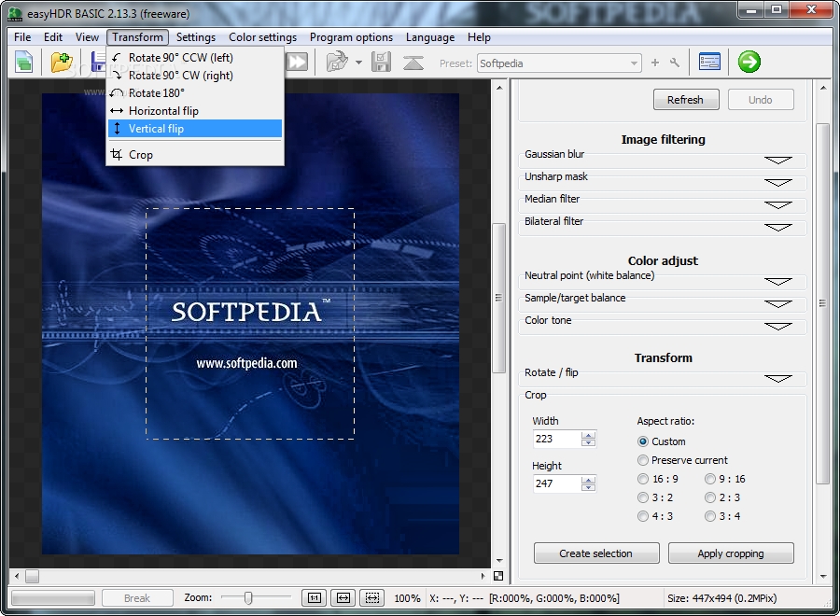Viewport: 840px width, 616px height.
Task: Choose Vertical flip from the menu
Action: [195, 129]
